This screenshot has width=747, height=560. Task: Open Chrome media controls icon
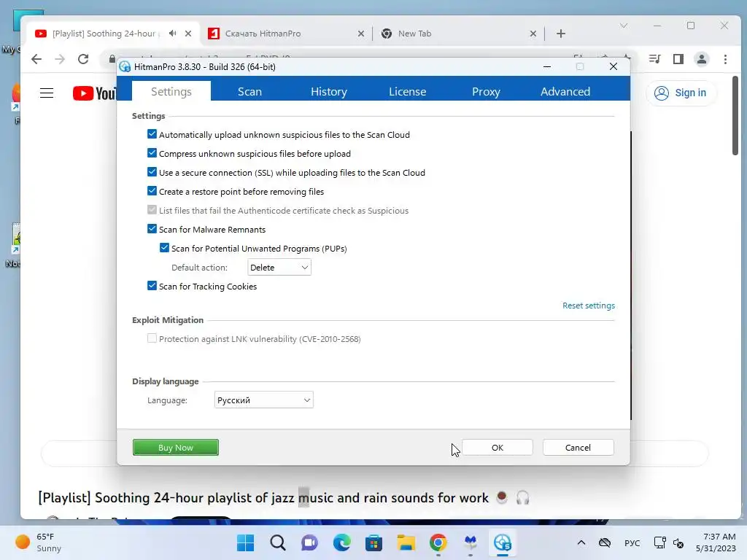pos(654,59)
